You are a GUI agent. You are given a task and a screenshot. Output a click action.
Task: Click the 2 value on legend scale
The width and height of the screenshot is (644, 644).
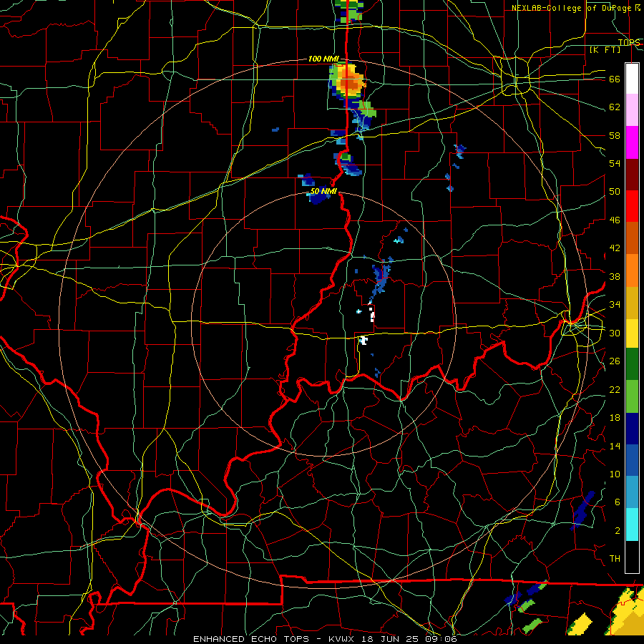[617, 530]
